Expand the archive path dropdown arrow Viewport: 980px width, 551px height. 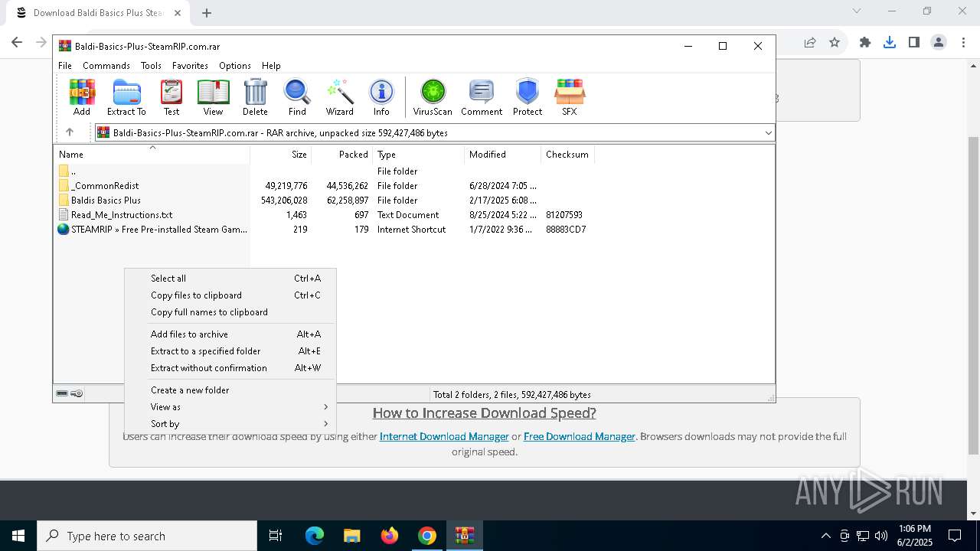768,133
